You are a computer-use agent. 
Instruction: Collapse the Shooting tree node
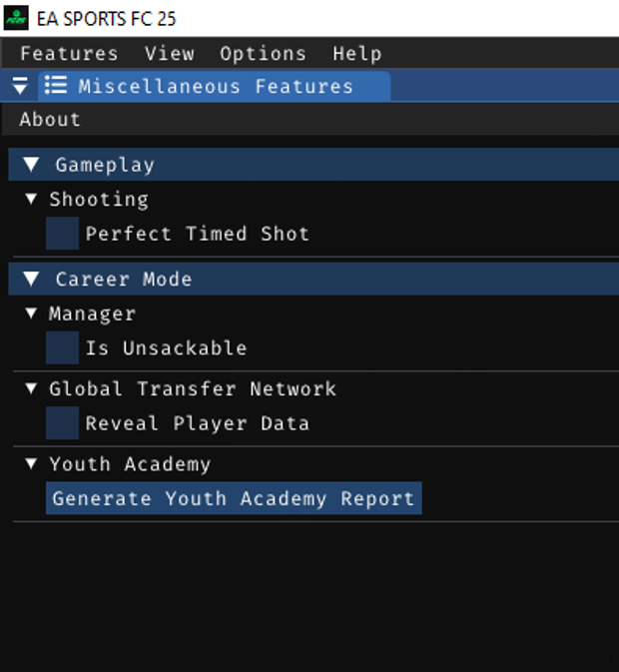pyautogui.click(x=32, y=200)
